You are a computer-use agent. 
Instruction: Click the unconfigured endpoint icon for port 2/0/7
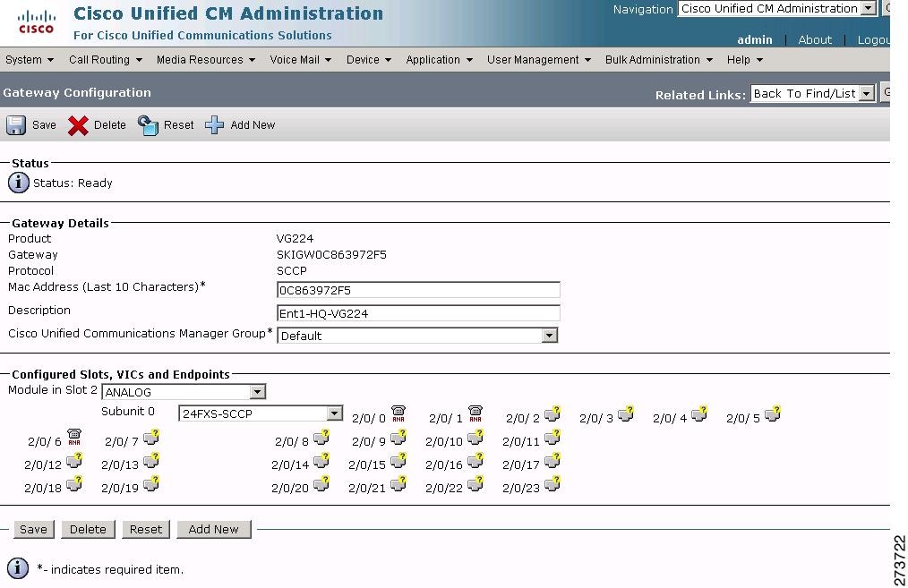click(x=151, y=437)
